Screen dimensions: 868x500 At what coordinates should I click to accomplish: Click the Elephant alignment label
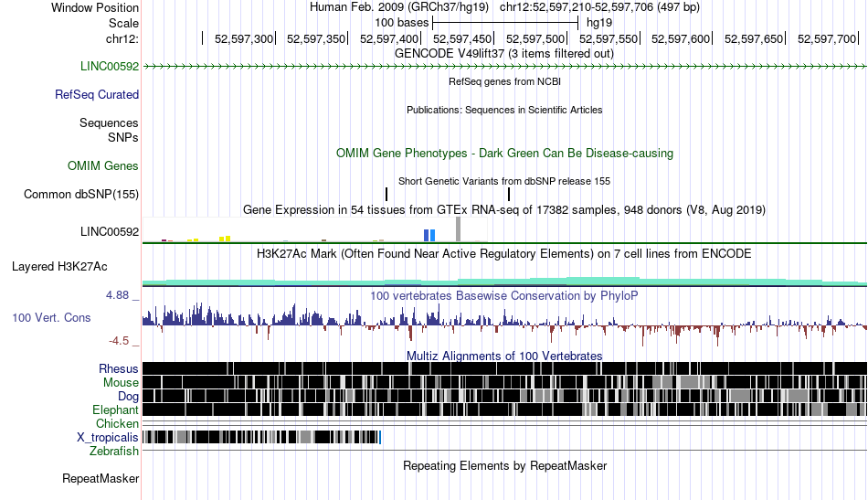tap(115, 410)
